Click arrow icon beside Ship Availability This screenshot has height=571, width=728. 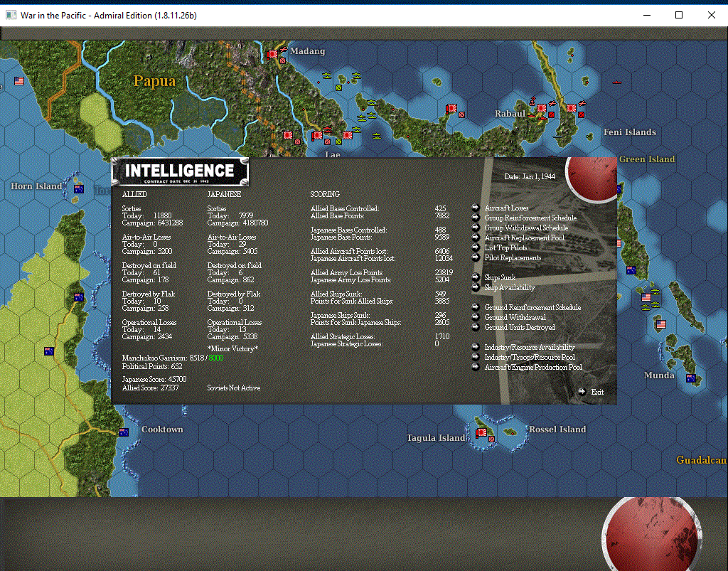(x=476, y=287)
